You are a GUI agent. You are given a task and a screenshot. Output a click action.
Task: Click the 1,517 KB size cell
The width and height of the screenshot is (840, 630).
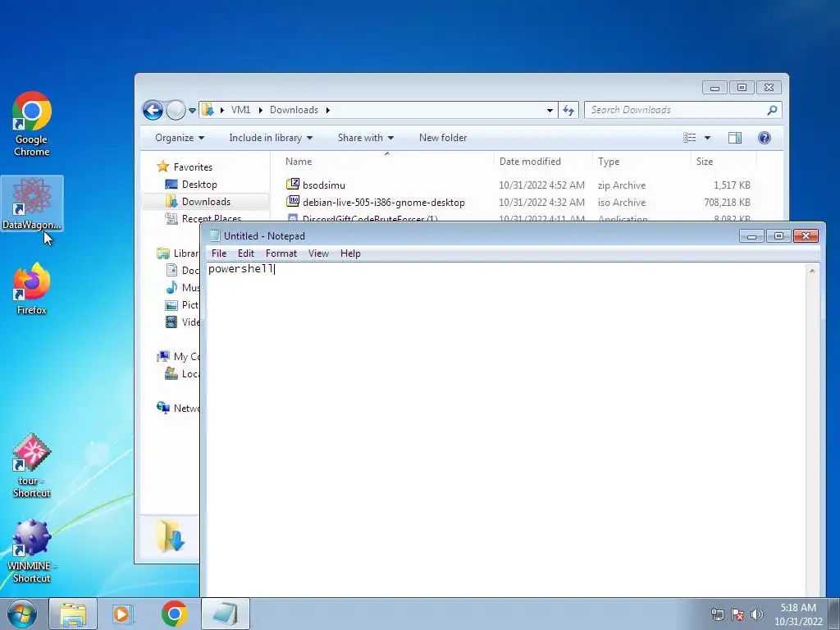click(732, 185)
